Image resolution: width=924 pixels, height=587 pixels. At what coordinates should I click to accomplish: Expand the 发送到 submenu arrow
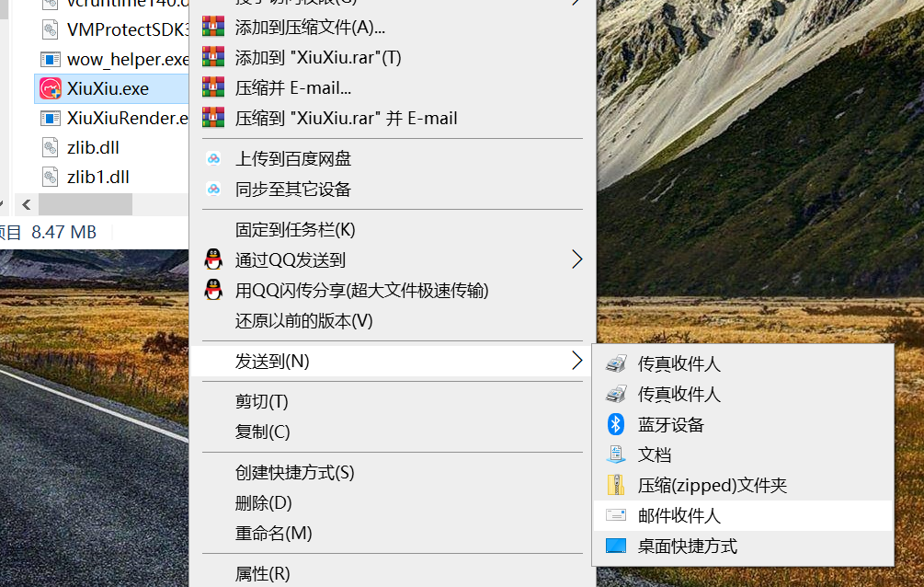tap(577, 362)
